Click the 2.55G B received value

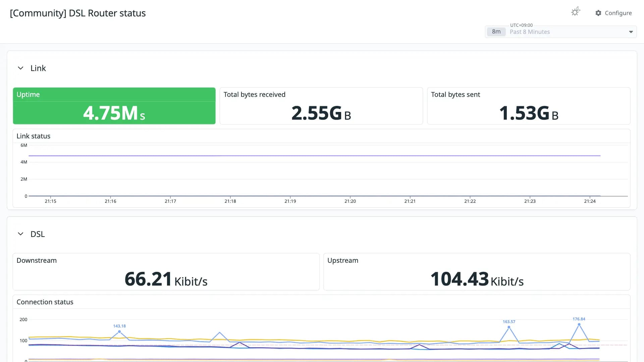click(x=321, y=113)
